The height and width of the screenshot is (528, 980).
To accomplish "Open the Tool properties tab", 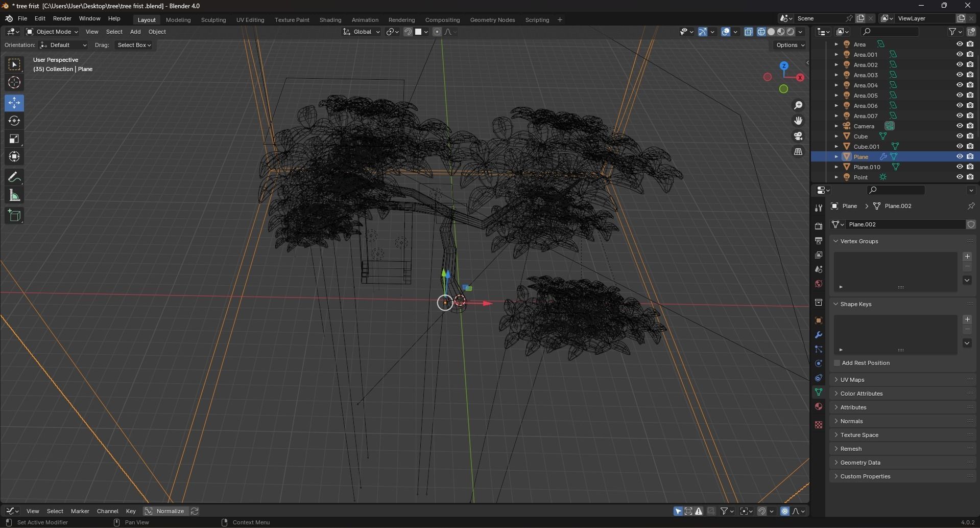I will [x=819, y=208].
